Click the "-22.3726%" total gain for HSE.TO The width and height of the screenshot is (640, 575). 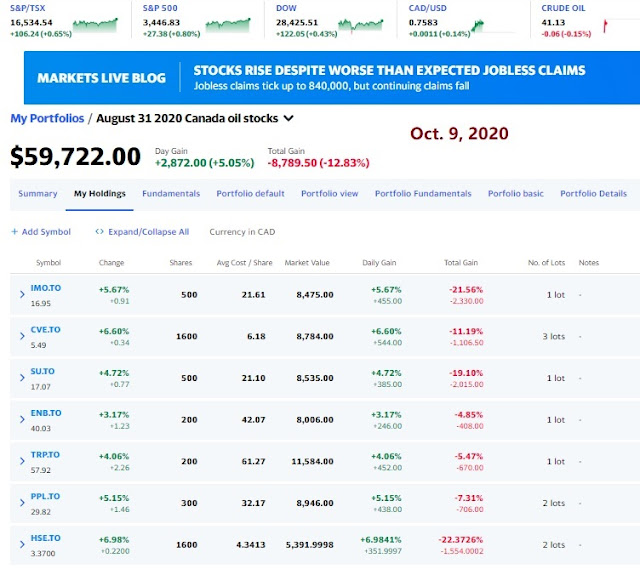460,540
